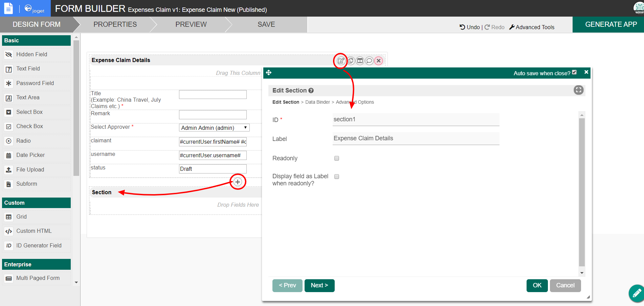The width and height of the screenshot is (644, 306).
Task: Maximize the Edit Section dialog
Action: (x=578, y=90)
